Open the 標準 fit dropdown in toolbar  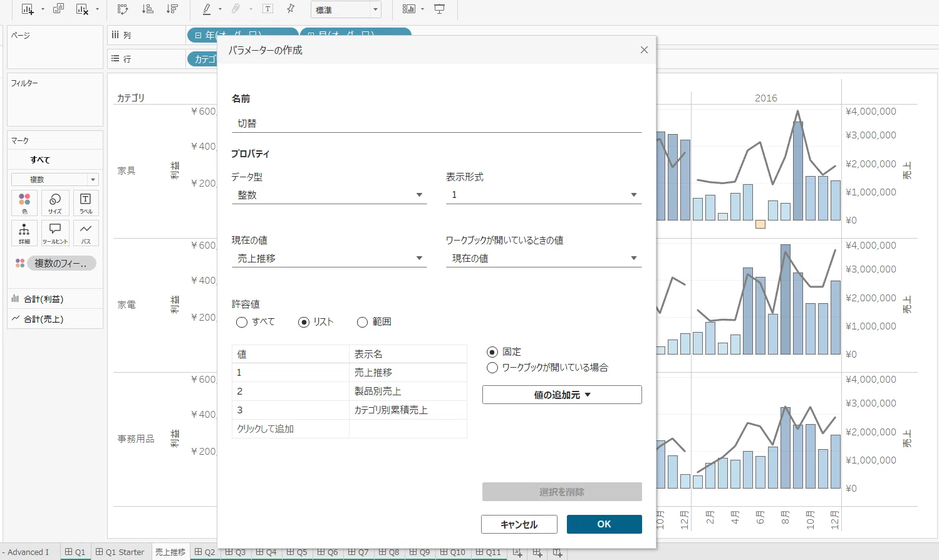pyautogui.click(x=346, y=9)
